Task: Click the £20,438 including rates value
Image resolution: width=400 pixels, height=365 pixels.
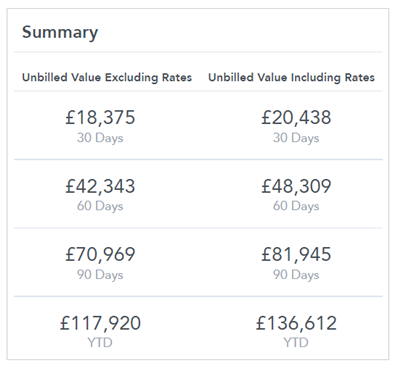Action: (x=296, y=117)
